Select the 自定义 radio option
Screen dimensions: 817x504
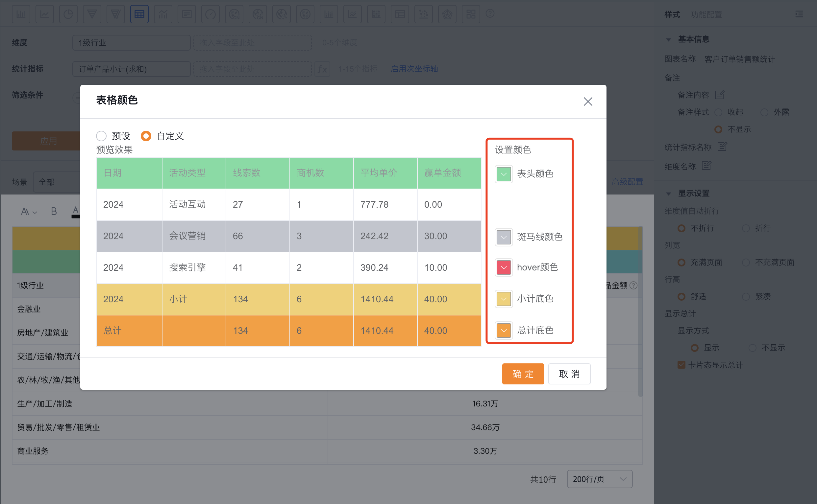(146, 136)
